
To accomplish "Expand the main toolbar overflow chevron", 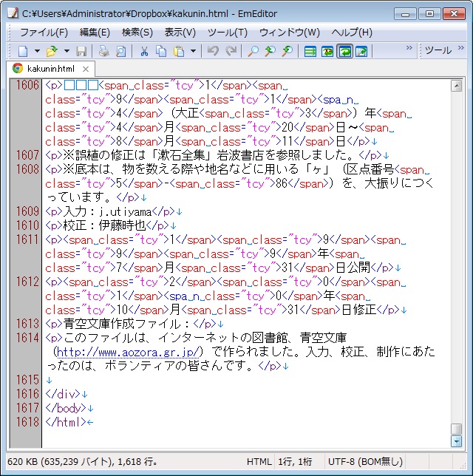I will [409, 47].
